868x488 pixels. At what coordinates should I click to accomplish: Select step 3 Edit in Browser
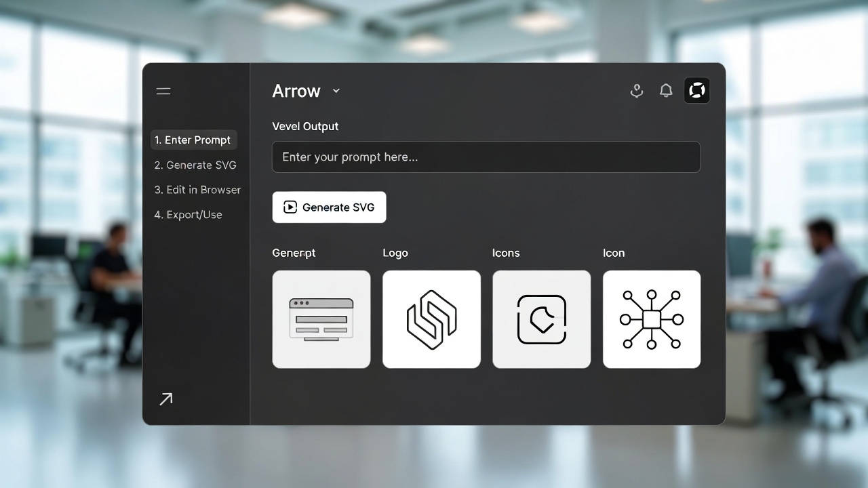pos(197,190)
